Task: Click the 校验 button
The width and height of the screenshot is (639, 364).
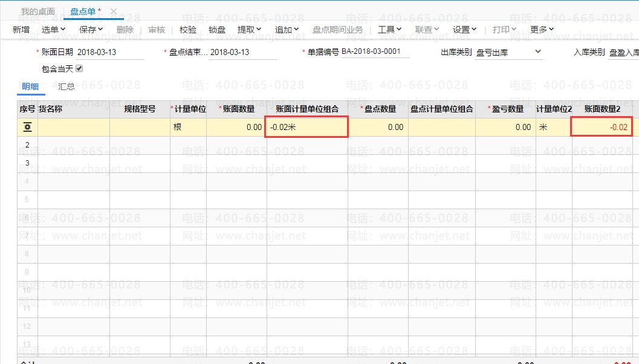Action: (188, 30)
